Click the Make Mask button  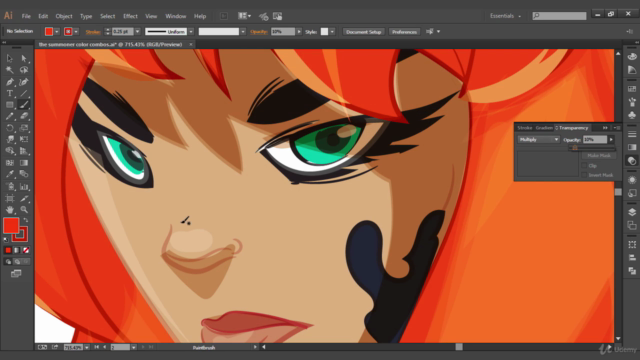click(x=599, y=156)
